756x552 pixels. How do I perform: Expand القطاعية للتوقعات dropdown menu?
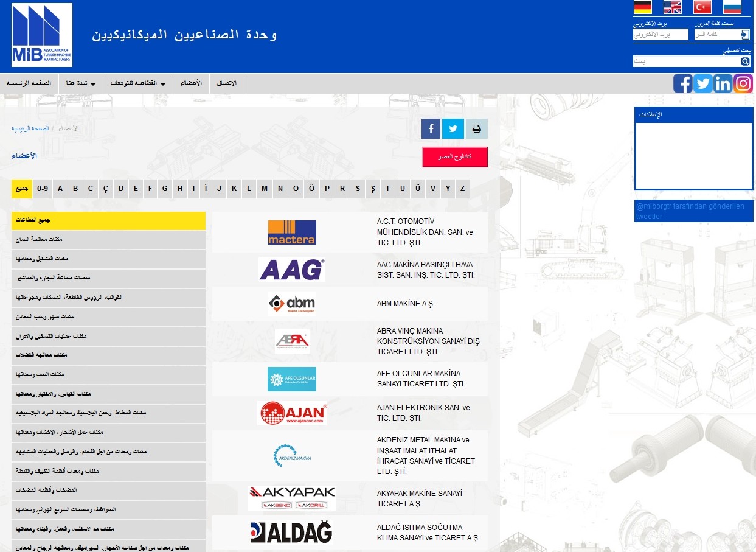point(138,83)
